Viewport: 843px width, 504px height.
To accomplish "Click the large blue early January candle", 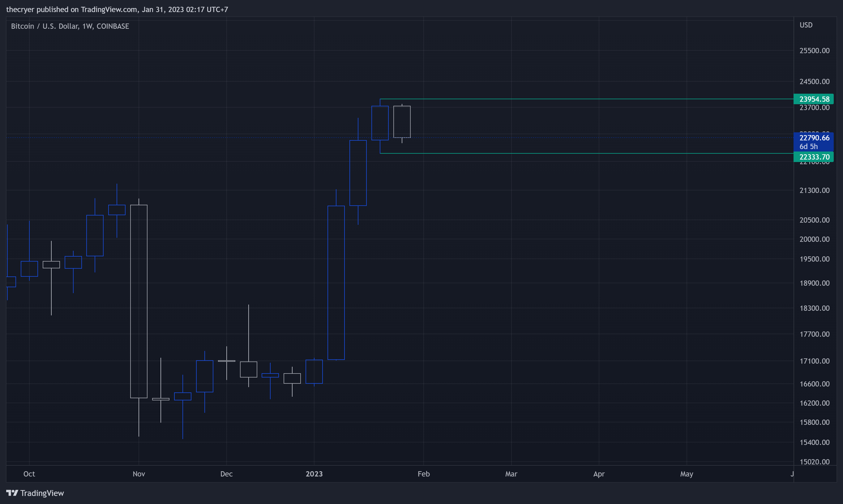I will (336, 283).
